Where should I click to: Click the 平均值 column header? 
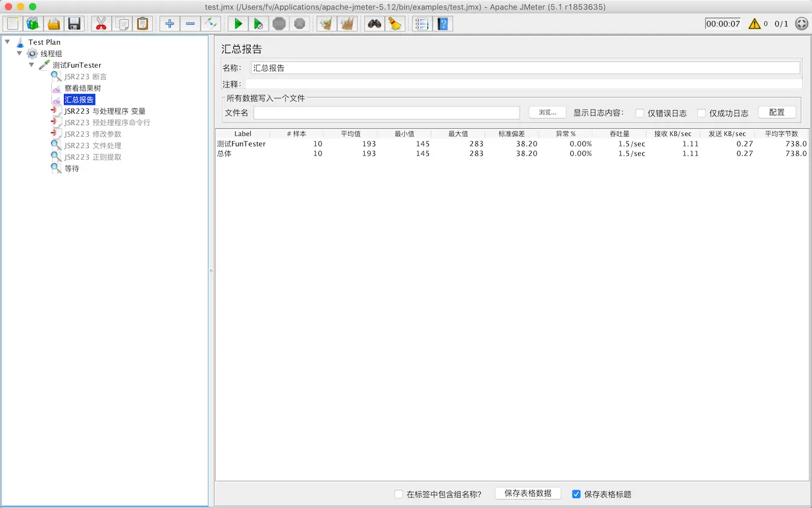[350, 134]
